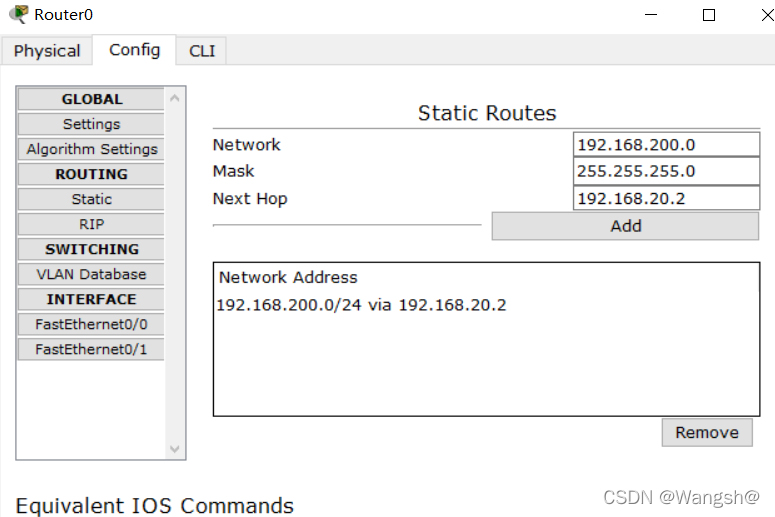The image size is (775, 517).
Task: Open RIP routing configuration
Action: pyautogui.click(x=91, y=224)
